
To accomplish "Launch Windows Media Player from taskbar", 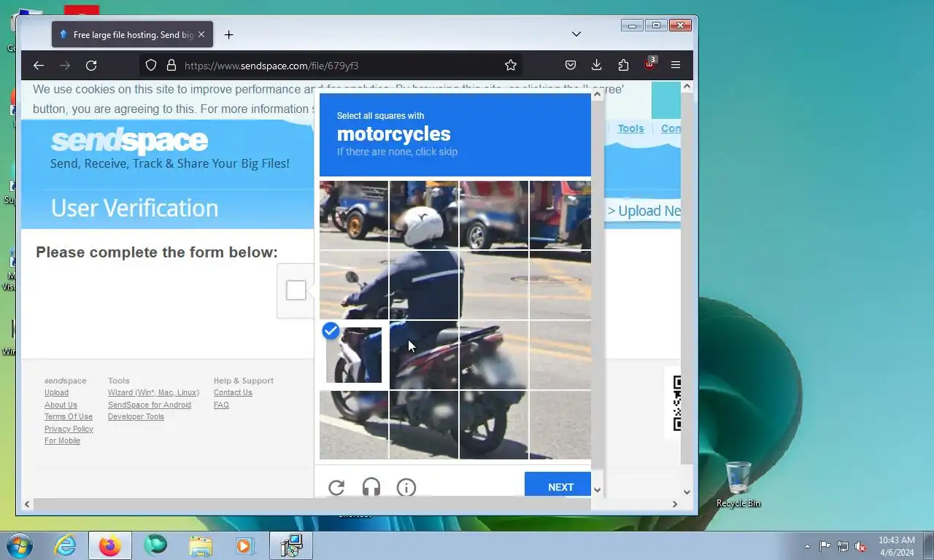I will (x=244, y=545).
